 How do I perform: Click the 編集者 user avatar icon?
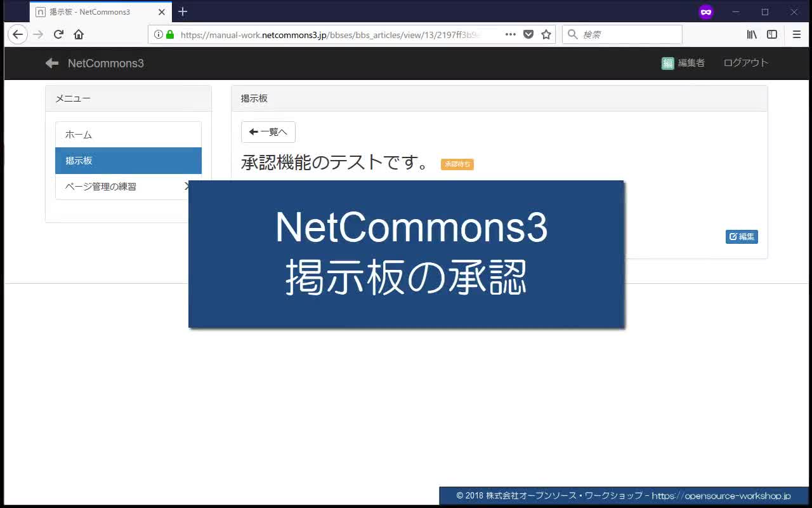(x=668, y=63)
